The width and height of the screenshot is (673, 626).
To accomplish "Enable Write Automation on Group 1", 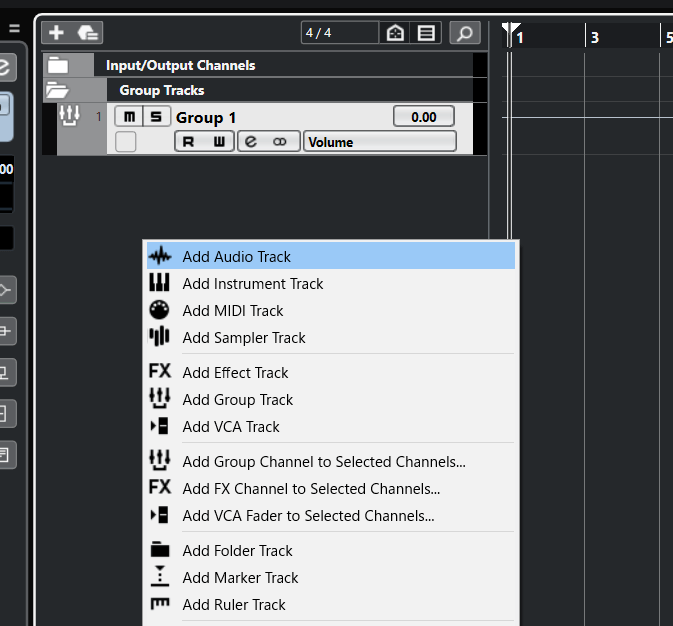I will tap(219, 142).
